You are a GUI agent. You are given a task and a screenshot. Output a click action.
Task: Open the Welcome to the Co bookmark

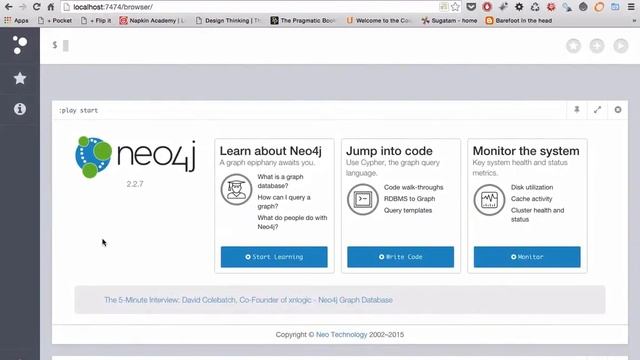point(378,20)
